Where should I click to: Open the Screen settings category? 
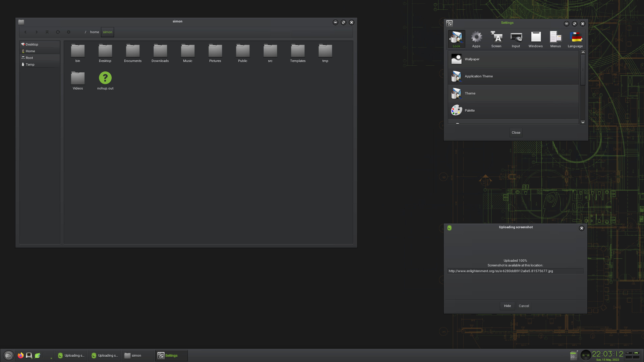tap(496, 39)
